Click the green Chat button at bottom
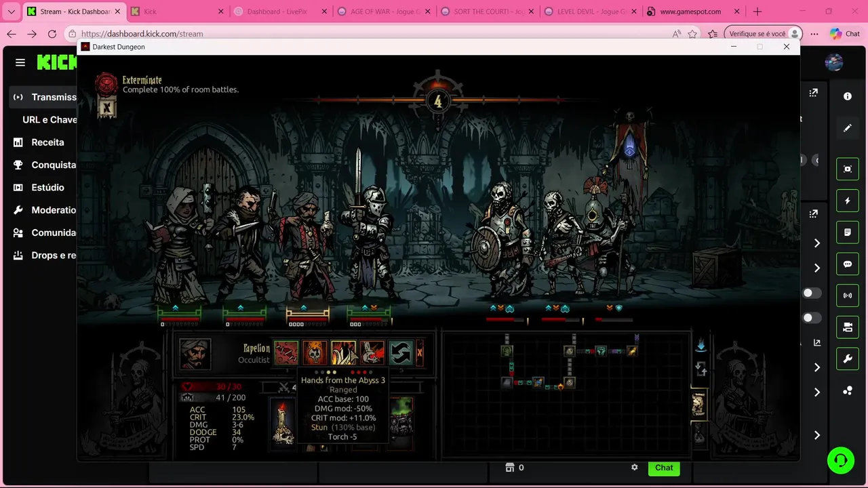868x488 pixels. pyautogui.click(x=664, y=468)
